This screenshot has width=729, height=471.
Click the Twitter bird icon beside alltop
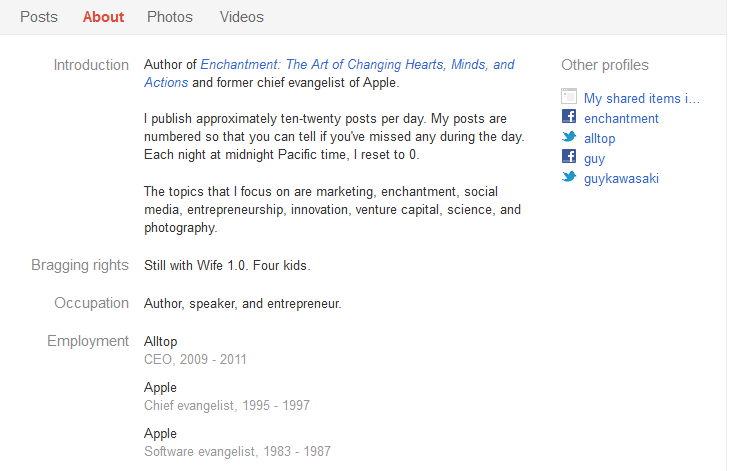pos(569,138)
